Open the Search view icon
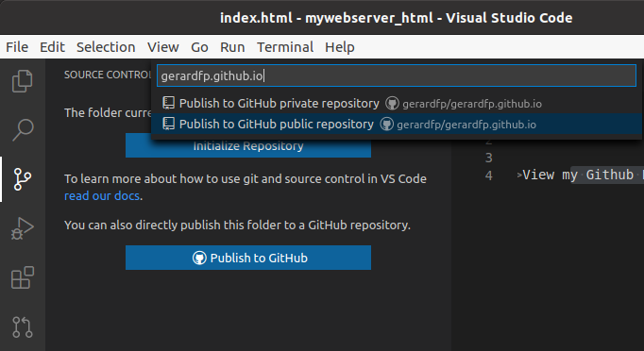 pyautogui.click(x=22, y=129)
